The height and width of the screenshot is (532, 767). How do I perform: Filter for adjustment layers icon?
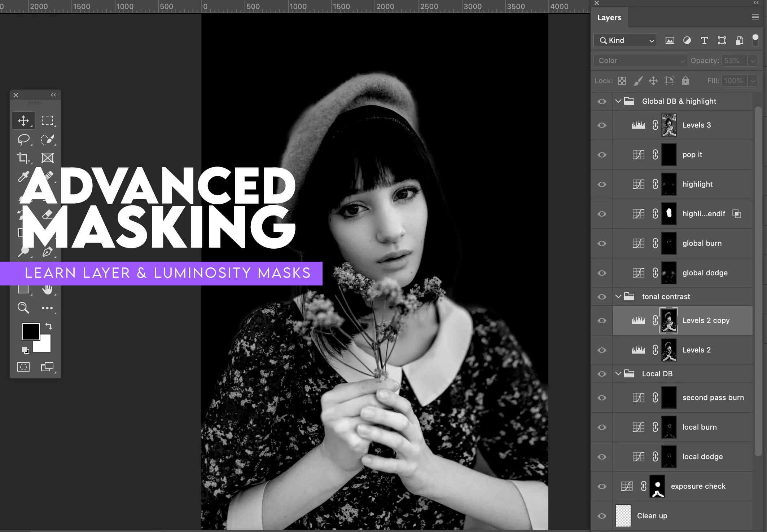(687, 40)
